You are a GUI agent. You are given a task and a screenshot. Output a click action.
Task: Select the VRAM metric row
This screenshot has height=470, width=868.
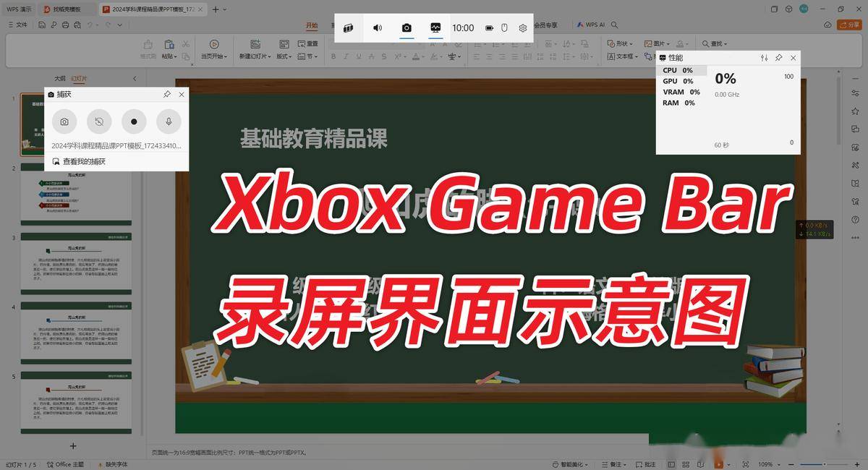(x=682, y=92)
